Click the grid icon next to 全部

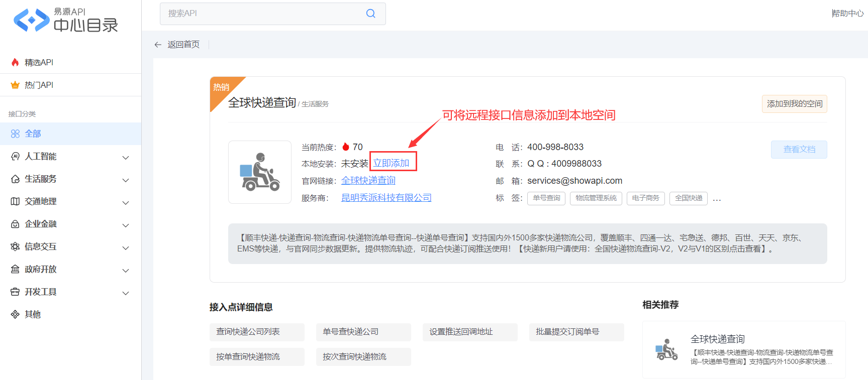(x=15, y=134)
